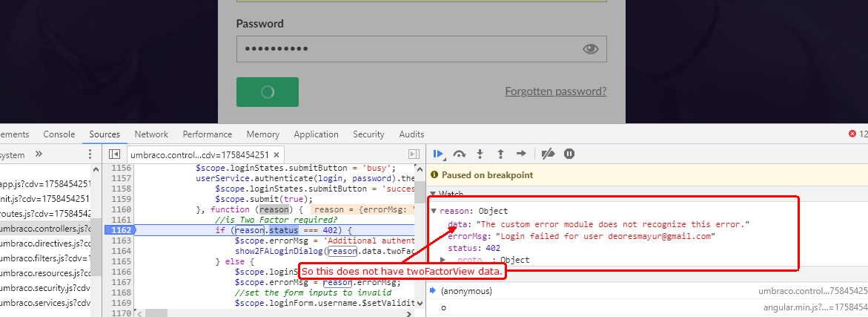This screenshot has height=317, width=868.
Task: Select umbraco.resources.js in file tree
Action: click(x=45, y=273)
